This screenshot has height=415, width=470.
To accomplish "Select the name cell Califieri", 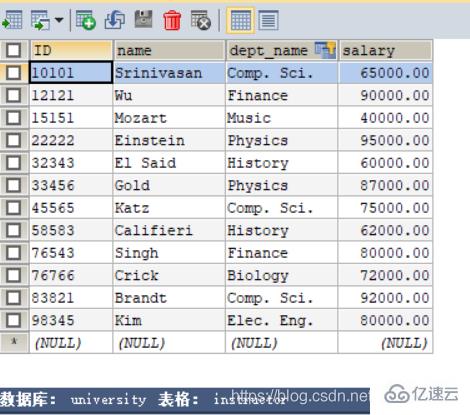I will click(169, 230).
